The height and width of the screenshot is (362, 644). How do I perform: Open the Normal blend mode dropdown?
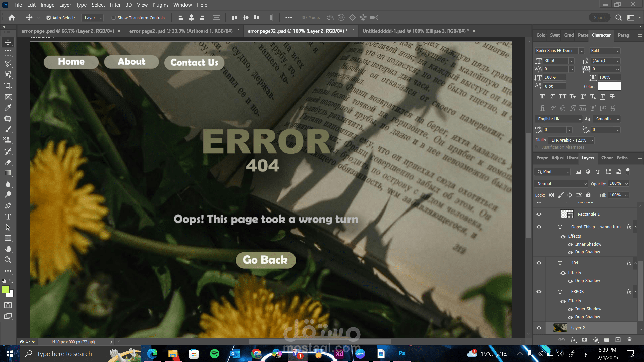[x=561, y=184]
